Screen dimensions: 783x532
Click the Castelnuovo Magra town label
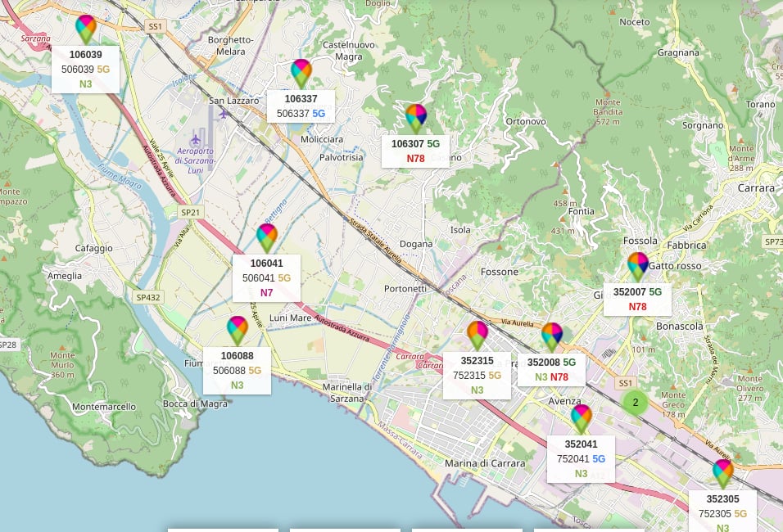(349, 51)
